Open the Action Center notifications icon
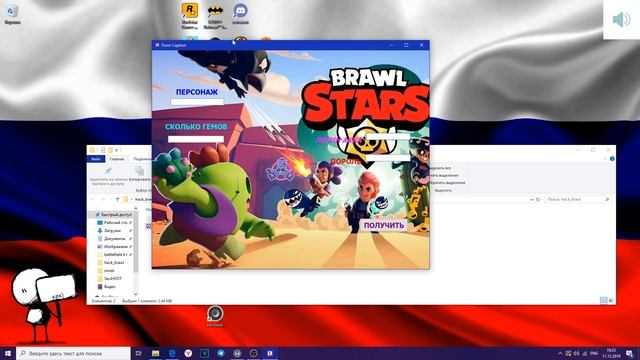The width and height of the screenshot is (640, 360). 630,353
